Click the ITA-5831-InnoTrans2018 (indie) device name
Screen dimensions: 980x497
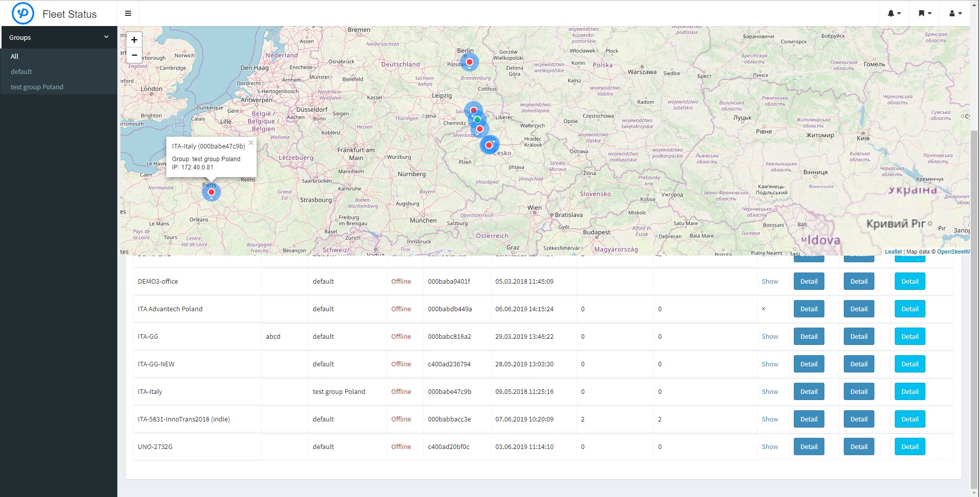click(x=184, y=419)
